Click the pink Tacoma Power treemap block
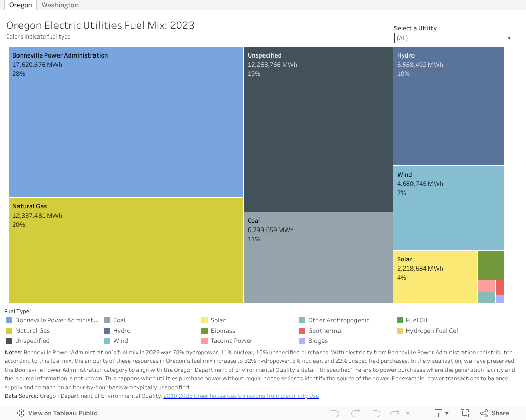 [486, 286]
